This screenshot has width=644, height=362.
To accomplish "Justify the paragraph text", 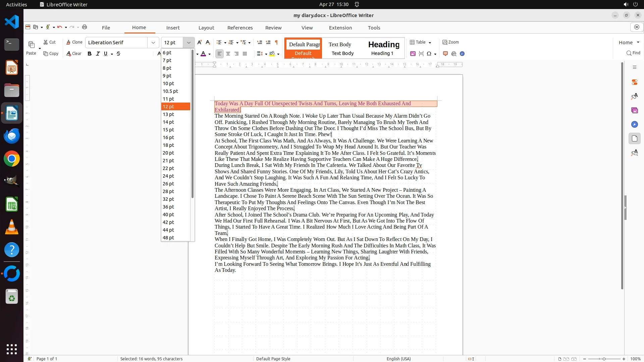I will pos(245,54).
